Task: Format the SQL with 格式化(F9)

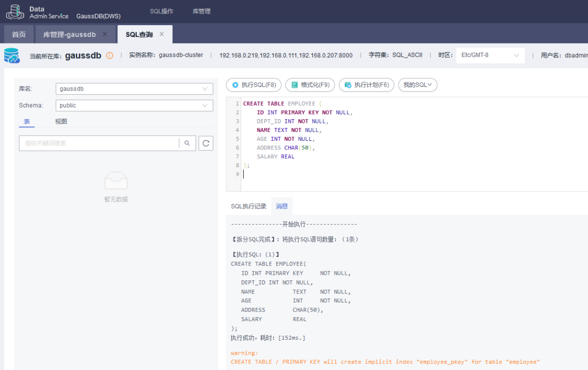Action: [310, 85]
